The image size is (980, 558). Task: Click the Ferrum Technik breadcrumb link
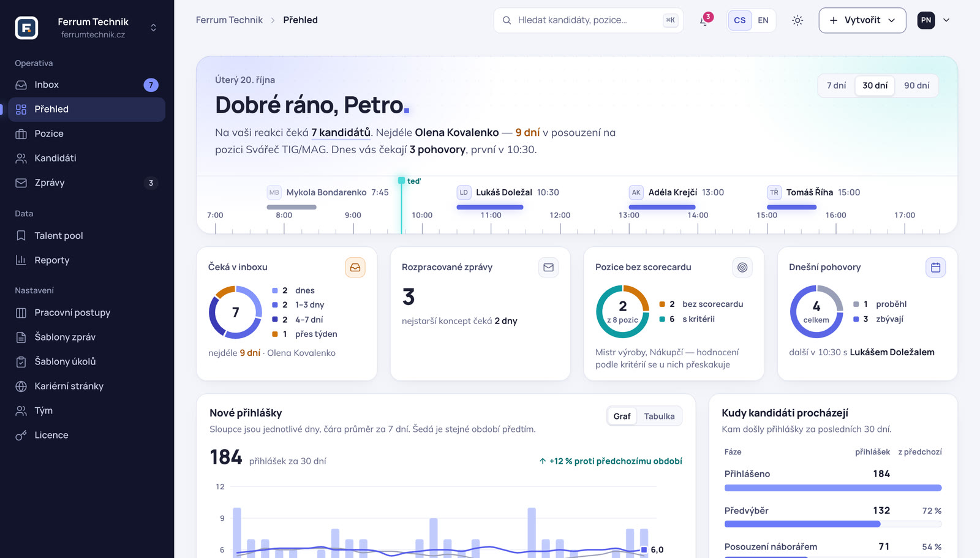pyautogui.click(x=229, y=20)
